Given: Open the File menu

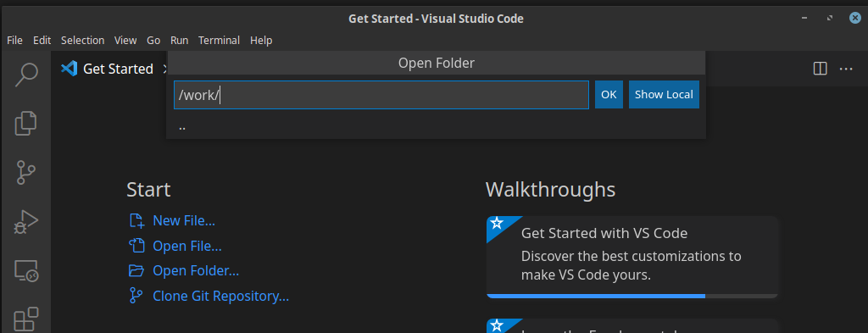Looking at the screenshot, I should click(x=14, y=41).
